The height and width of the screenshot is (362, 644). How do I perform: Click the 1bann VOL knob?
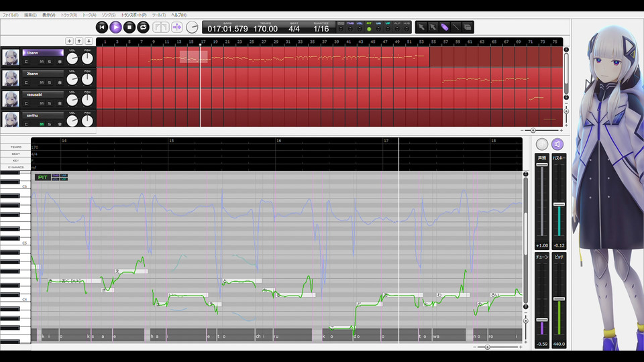coord(72,59)
